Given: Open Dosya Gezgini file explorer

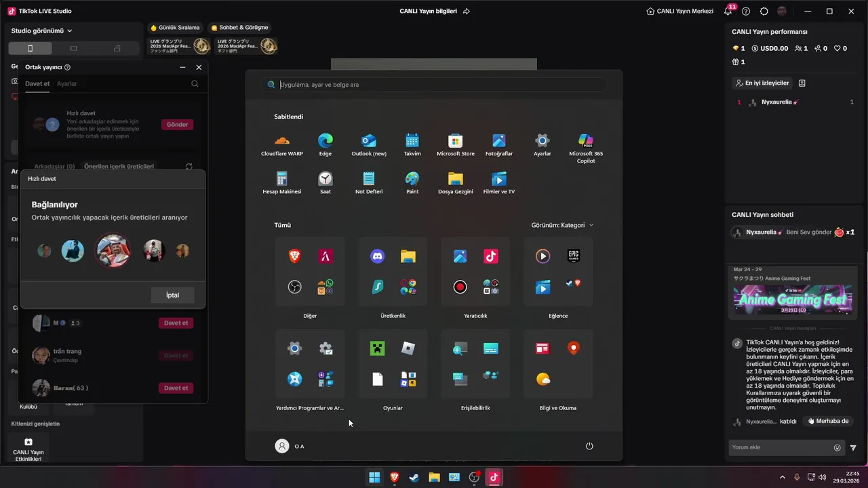Looking at the screenshot, I should coord(456,183).
